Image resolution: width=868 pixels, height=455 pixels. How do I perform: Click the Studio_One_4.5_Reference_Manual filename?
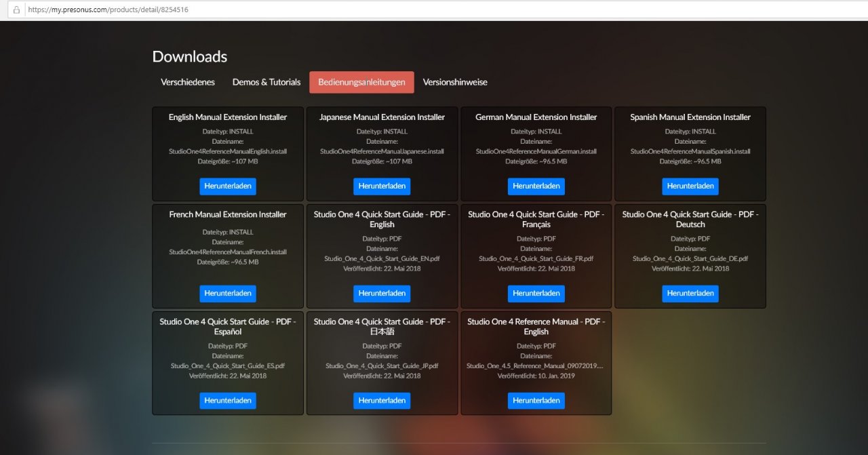pos(536,365)
